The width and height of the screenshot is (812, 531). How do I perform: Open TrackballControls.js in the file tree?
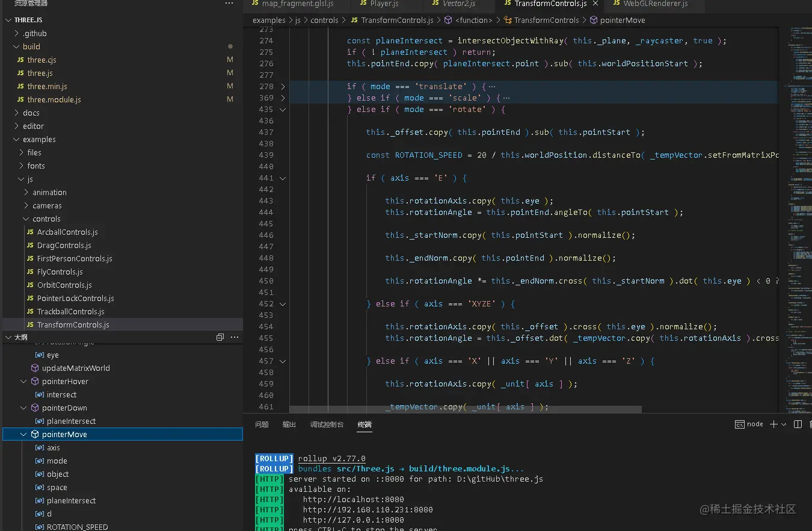click(123, 311)
